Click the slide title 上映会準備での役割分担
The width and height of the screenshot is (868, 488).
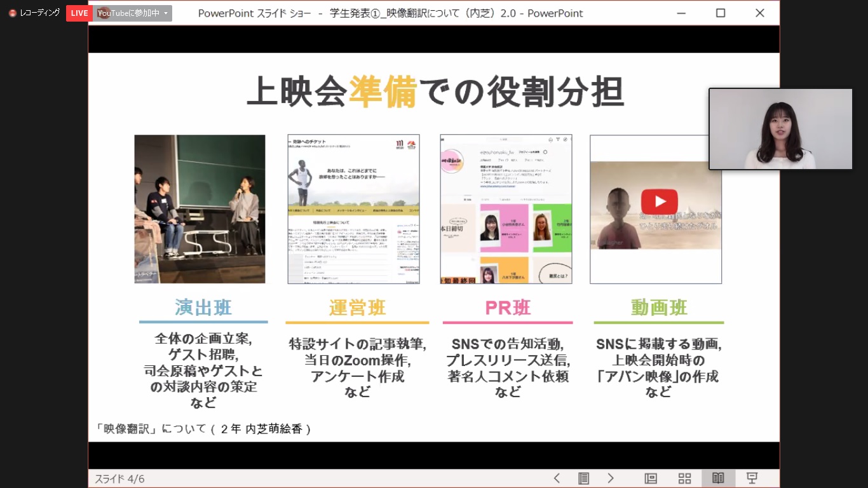435,93
